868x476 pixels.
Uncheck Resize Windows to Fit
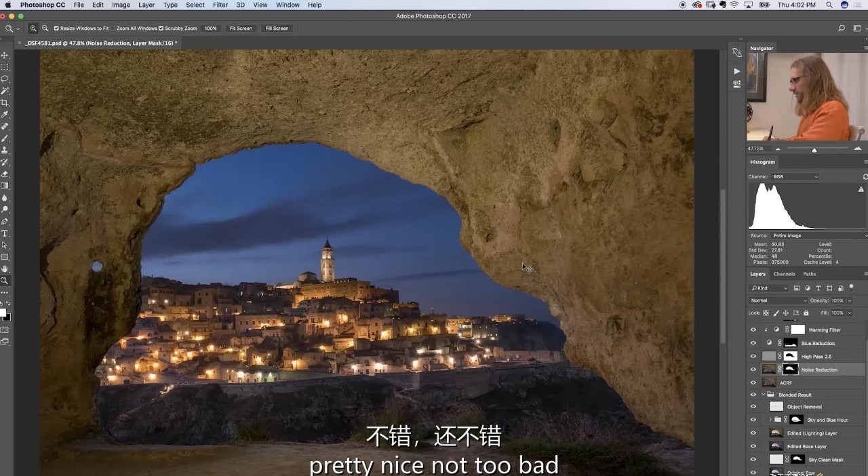tap(56, 28)
